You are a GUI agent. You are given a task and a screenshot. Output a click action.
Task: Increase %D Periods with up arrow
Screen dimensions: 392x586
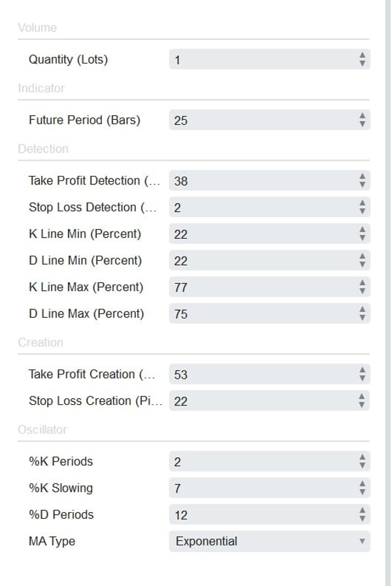(x=362, y=511)
